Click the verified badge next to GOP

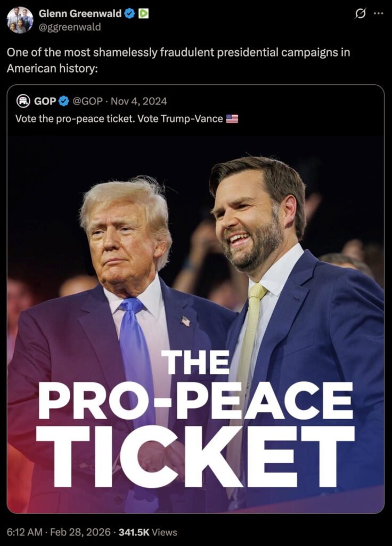tap(63, 101)
